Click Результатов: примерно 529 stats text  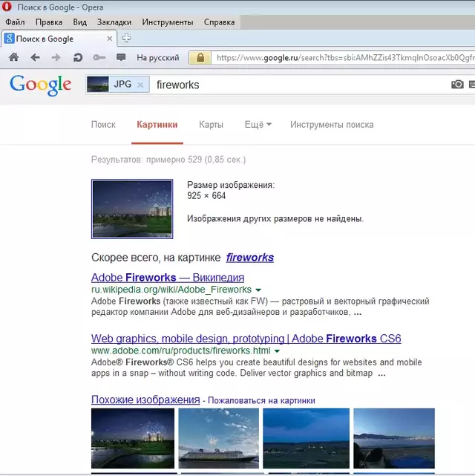point(168,160)
